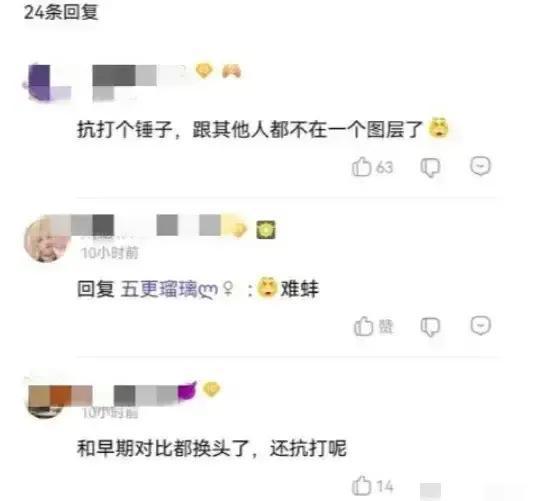The height and width of the screenshot is (501, 535).
Task: Open reply bubble on 难蚌 comment
Action: click(x=480, y=325)
